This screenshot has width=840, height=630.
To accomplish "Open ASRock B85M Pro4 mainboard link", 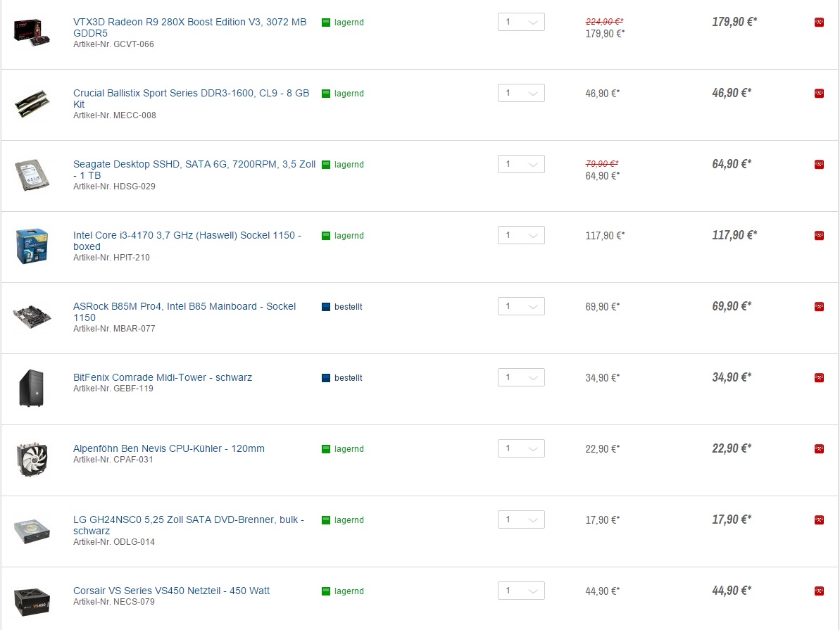I will [x=184, y=312].
